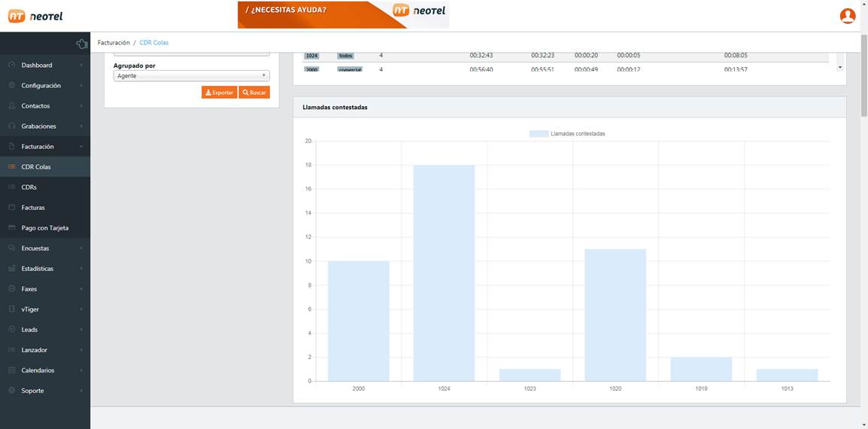
Task: Open the CDRs menu item
Action: [29, 187]
